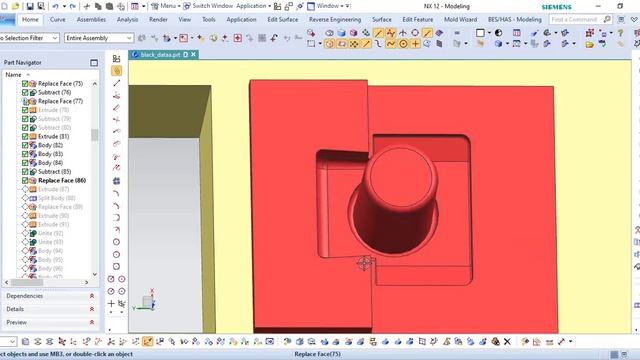Open the Assemblies ribbon tab

(91, 19)
